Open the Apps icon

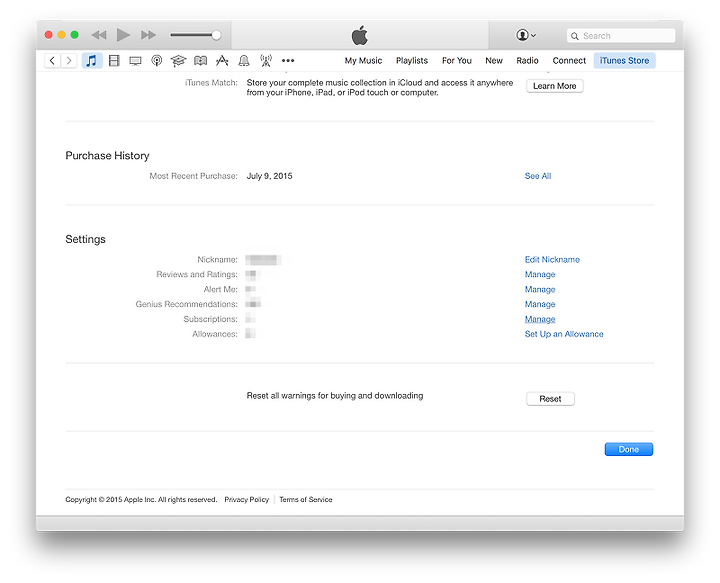[222, 61]
